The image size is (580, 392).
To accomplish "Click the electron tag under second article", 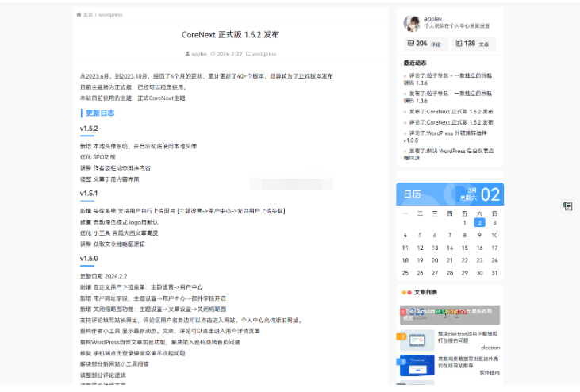I will [x=490, y=348].
